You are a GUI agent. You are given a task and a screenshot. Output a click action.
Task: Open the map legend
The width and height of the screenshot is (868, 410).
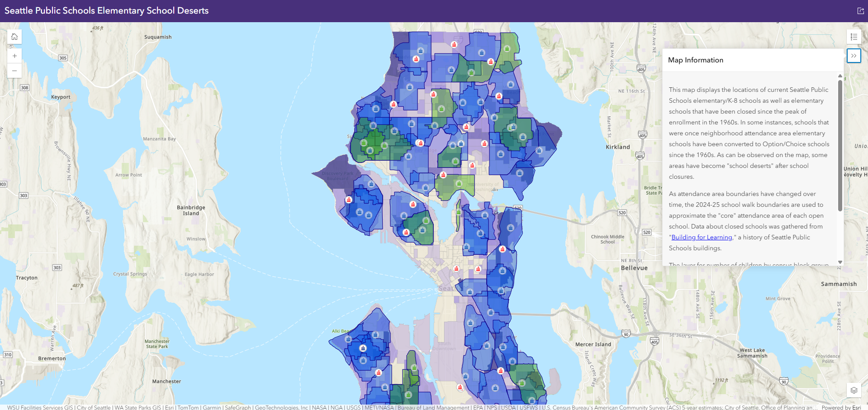tap(854, 37)
